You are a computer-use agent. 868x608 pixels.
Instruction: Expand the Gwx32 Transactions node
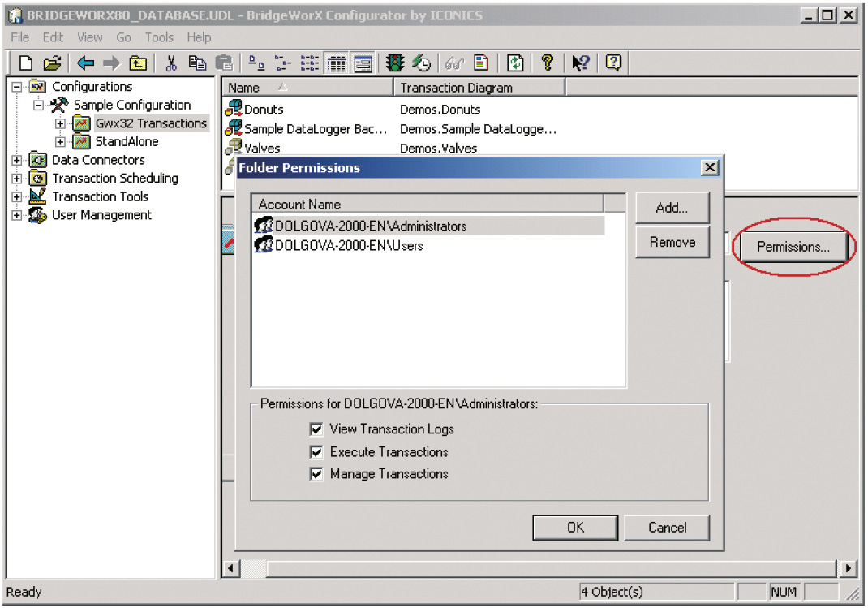[60, 123]
